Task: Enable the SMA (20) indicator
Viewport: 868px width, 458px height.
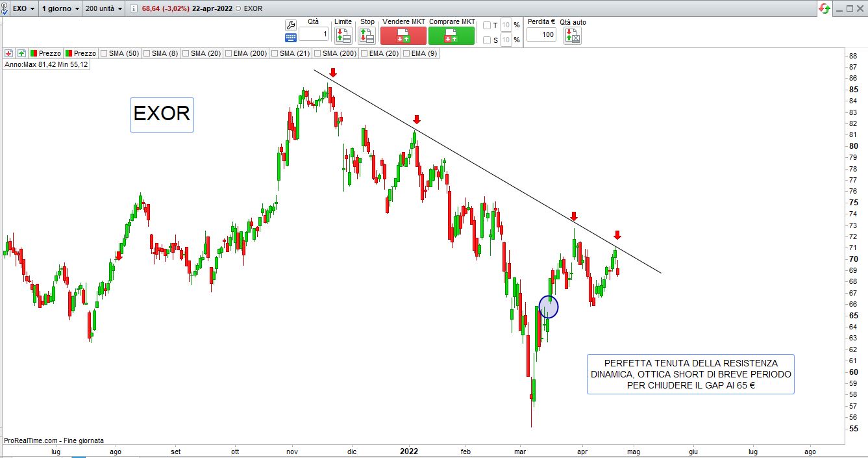Action: [186, 53]
